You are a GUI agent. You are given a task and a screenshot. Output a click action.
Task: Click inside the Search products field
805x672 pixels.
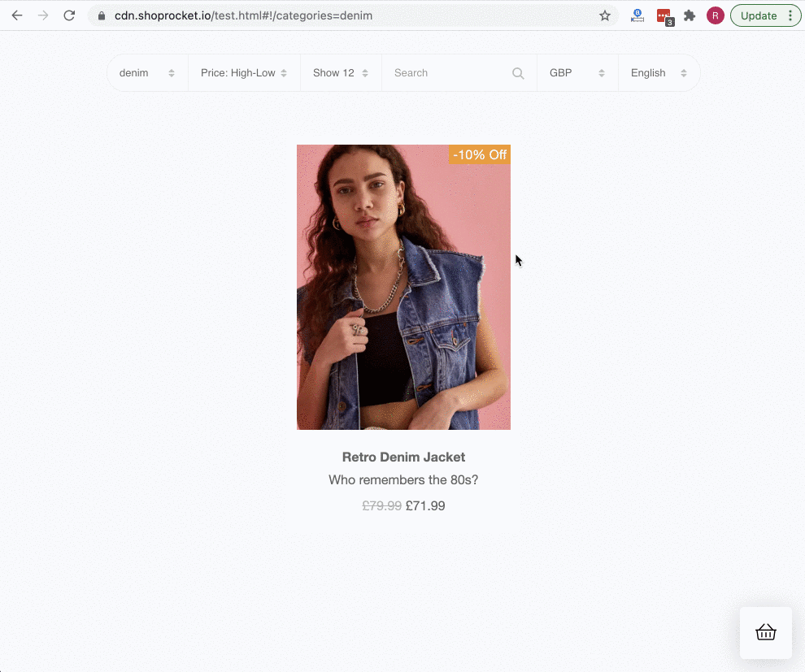[x=447, y=72]
